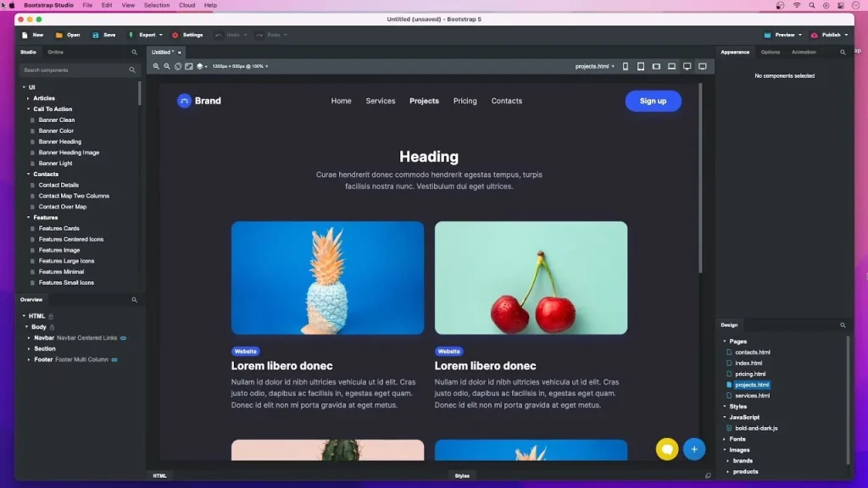Open the HTML panel at bottom
Screen dimensions: 868x488
coord(159,476)
